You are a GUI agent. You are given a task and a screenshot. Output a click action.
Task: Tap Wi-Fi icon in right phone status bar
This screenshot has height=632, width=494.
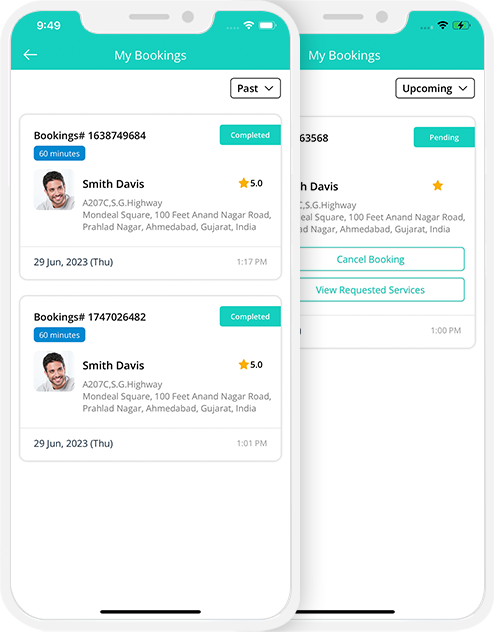(442, 26)
